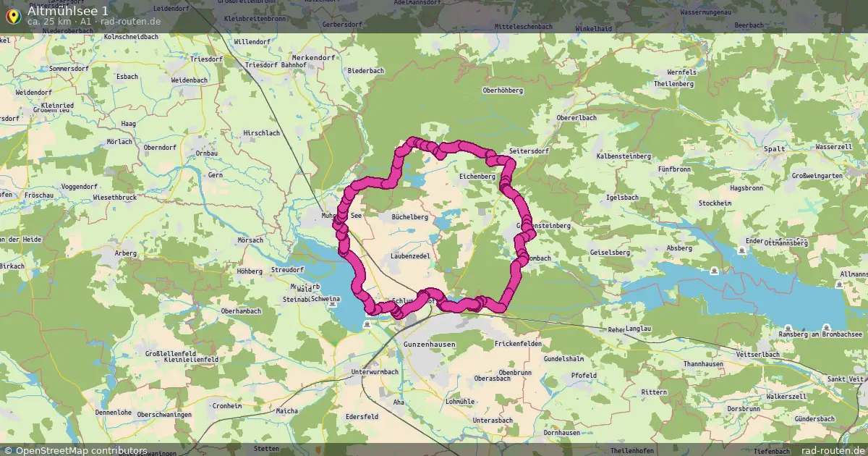This screenshot has width=868, height=456.
Task: Click the Oberhöhberg place label
Action: click(502, 90)
